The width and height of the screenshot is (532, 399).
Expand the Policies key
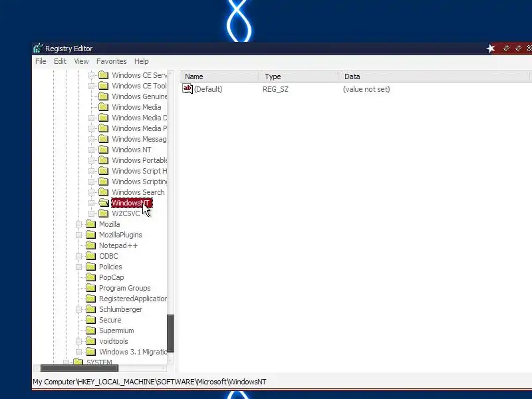[78, 267]
